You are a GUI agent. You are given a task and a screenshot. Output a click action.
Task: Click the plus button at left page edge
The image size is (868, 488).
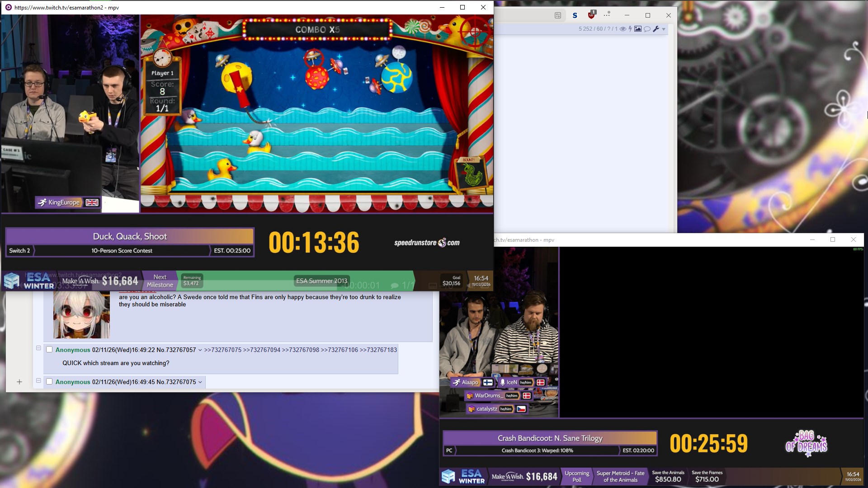(19, 382)
